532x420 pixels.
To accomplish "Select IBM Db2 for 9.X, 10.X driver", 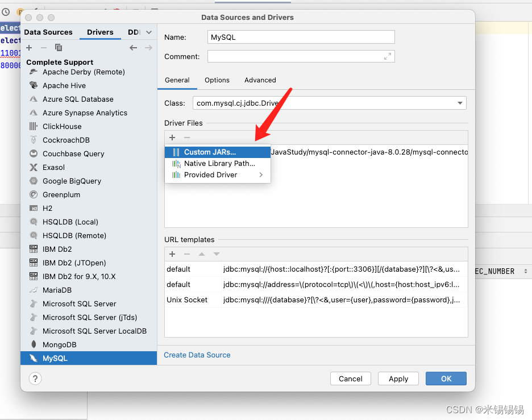I will tap(89, 276).
